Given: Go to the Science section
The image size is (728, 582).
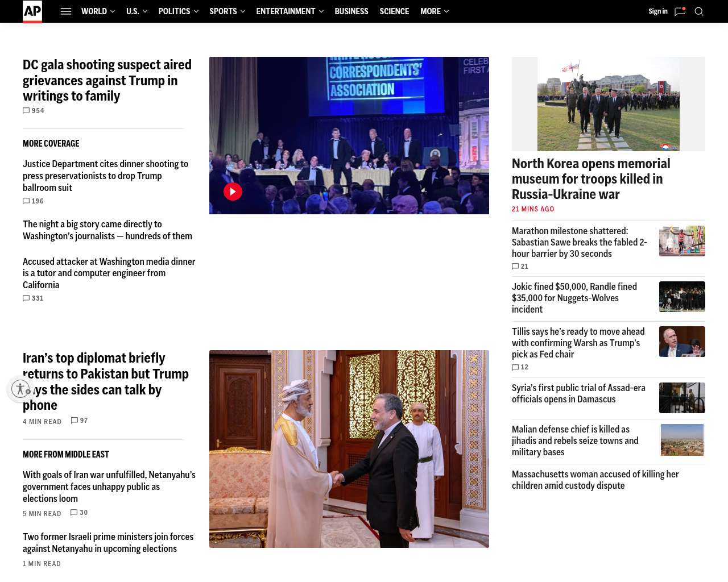Looking at the screenshot, I should (394, 11).
